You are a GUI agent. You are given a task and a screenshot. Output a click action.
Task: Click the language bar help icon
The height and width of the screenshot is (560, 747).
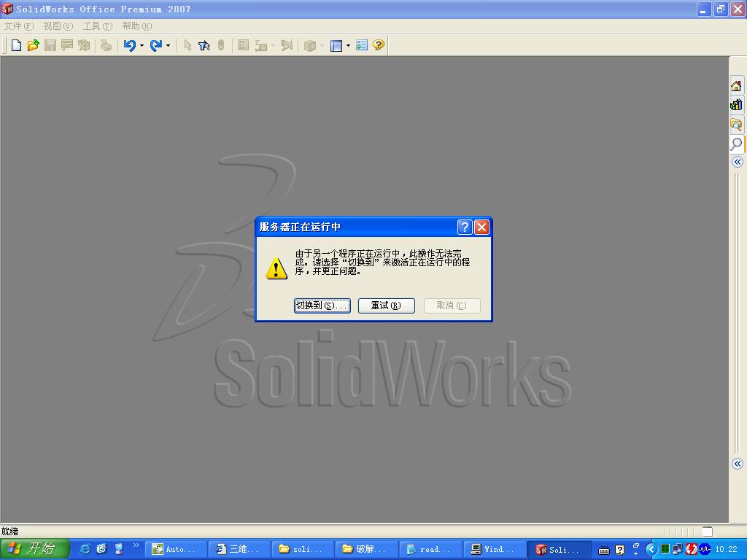[x=619, y=550]
